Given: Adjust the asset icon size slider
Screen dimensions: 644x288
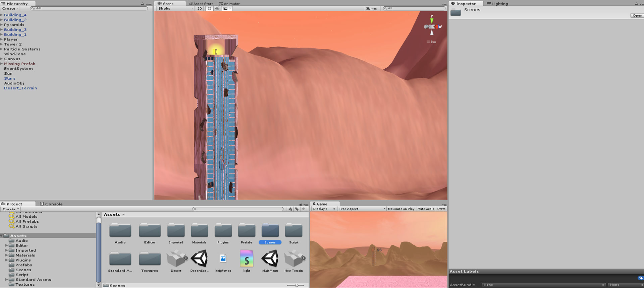Looking at the screenshot, I should click(x=297, y=285).
